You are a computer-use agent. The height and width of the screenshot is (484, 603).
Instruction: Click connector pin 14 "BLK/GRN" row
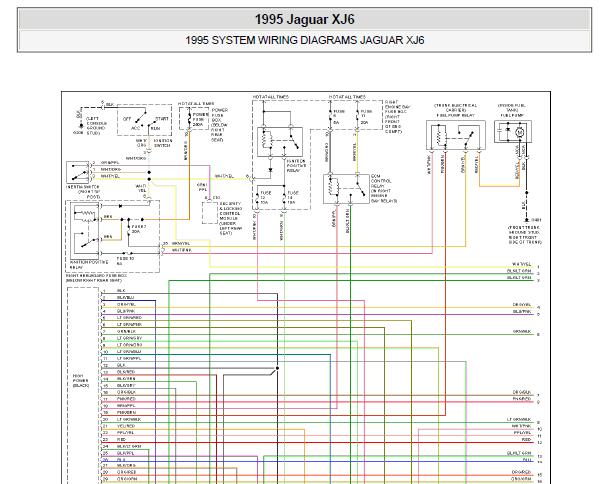click(x=121, y=379)
